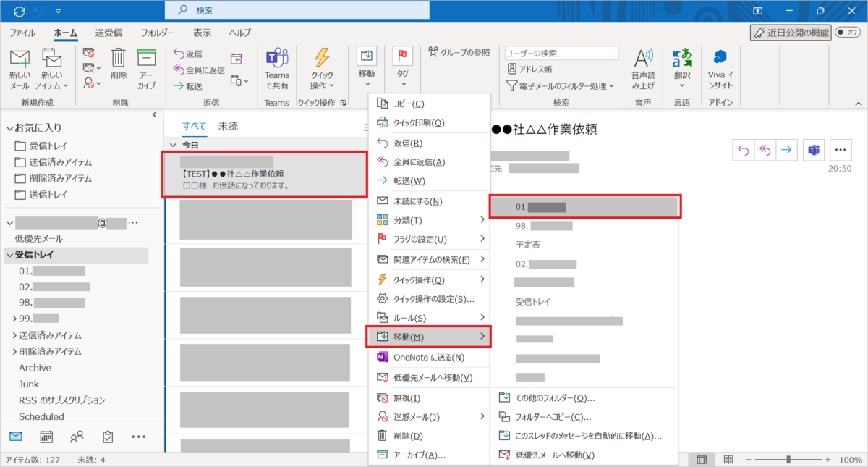Image resolution: width=868 pixels, height=467 pixels.
Task: Click Browse Groups (グループの参照)
Action: (x=459, y=52)
